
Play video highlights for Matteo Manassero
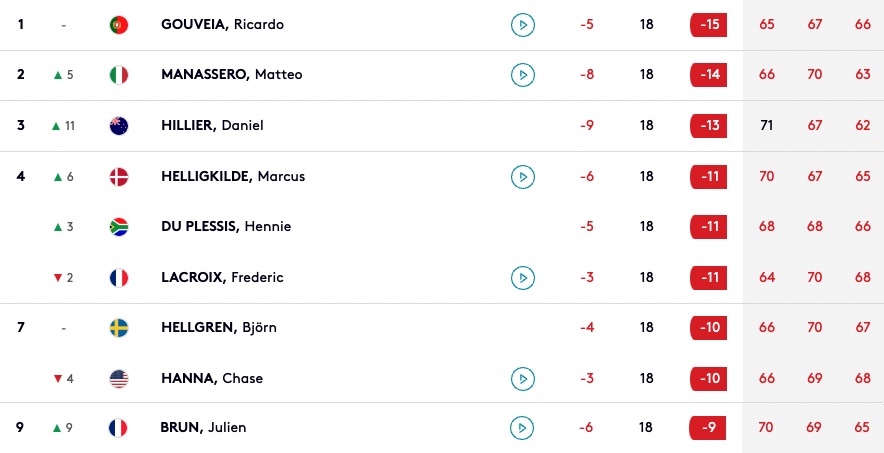(523, 75)
